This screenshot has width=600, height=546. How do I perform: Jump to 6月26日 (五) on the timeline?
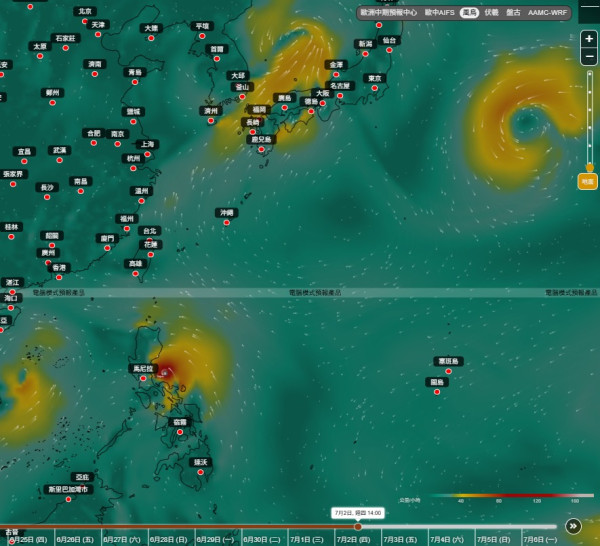tap(75, 539)
